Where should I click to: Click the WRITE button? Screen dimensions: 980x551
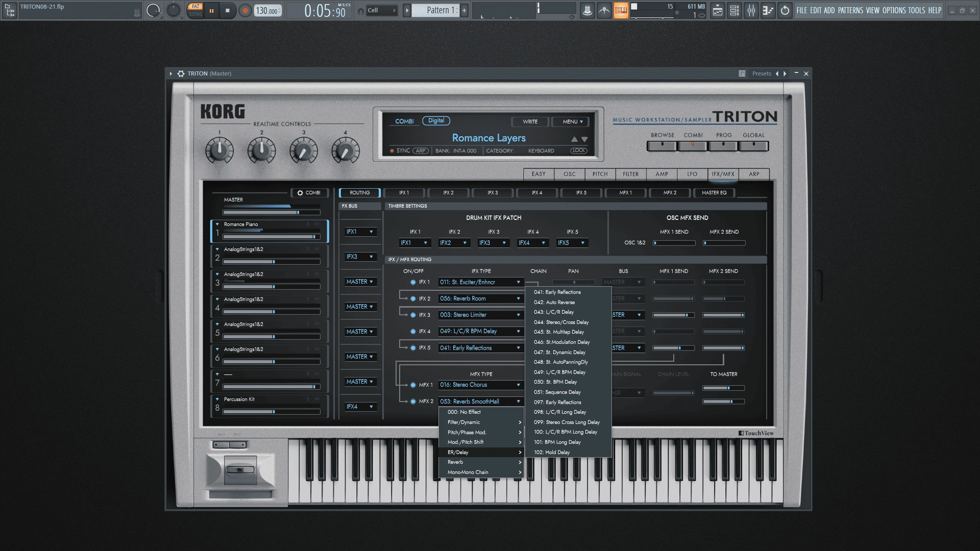(530, 121)
